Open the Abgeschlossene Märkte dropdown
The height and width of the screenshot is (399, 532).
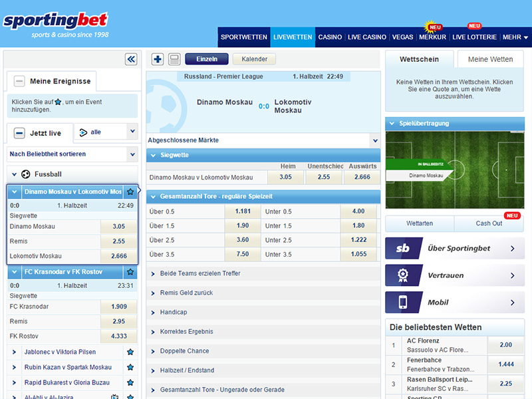point(263,140)
